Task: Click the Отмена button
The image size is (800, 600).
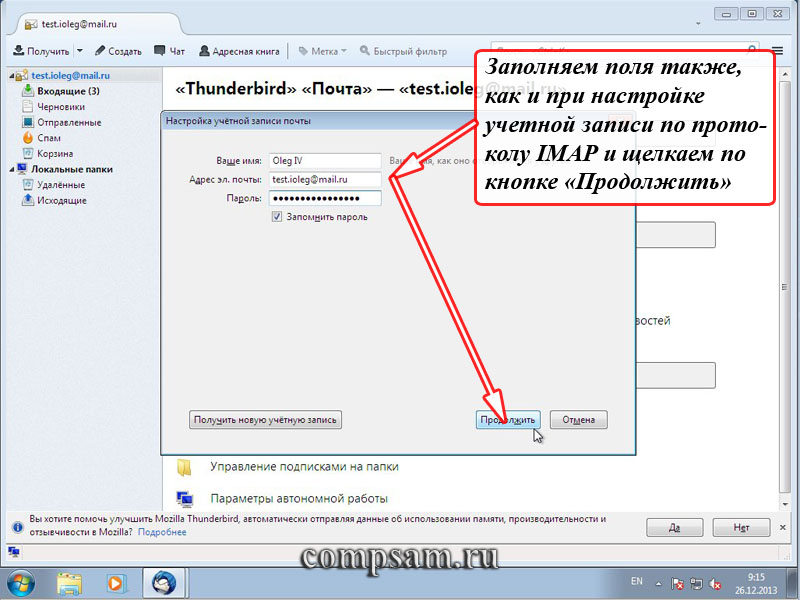Action: click(579, 420)
